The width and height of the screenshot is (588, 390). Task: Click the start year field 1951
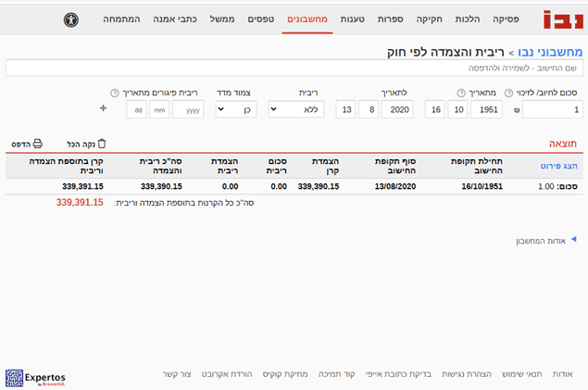486,109
